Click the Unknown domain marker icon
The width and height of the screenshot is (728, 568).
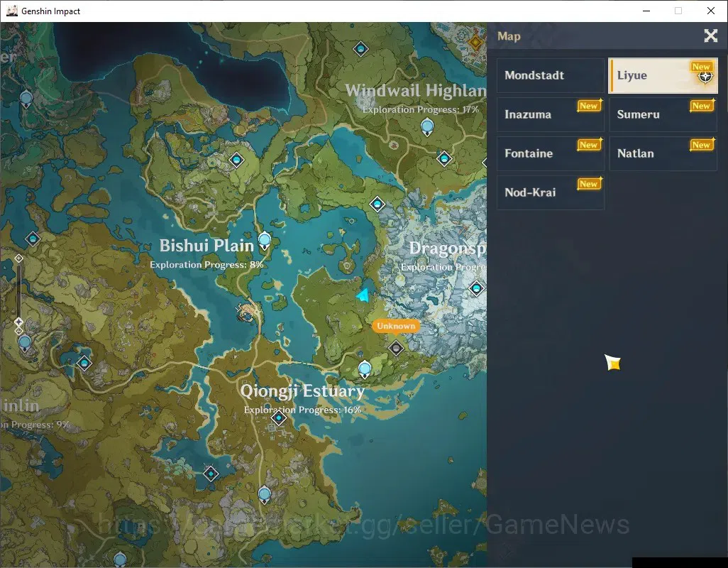click(x=396, y=348)
